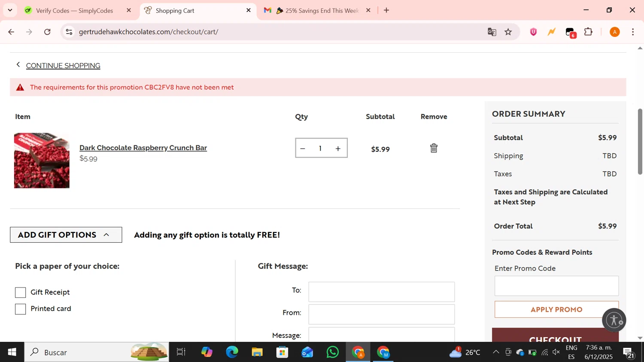The width and height of the screenshot is (644, 362).
Task: Click the raspberry crunch bar product image
Action: [x=42, y=160]
